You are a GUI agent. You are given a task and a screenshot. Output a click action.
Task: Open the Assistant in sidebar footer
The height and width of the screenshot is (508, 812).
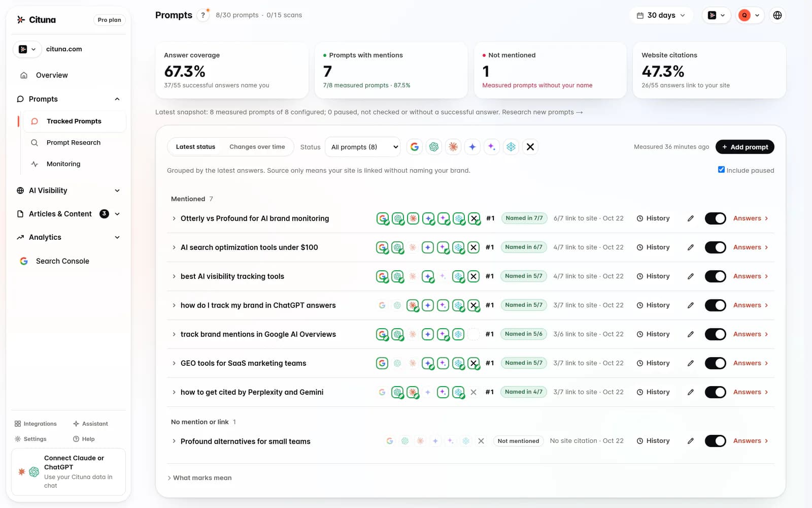[90, 424]
